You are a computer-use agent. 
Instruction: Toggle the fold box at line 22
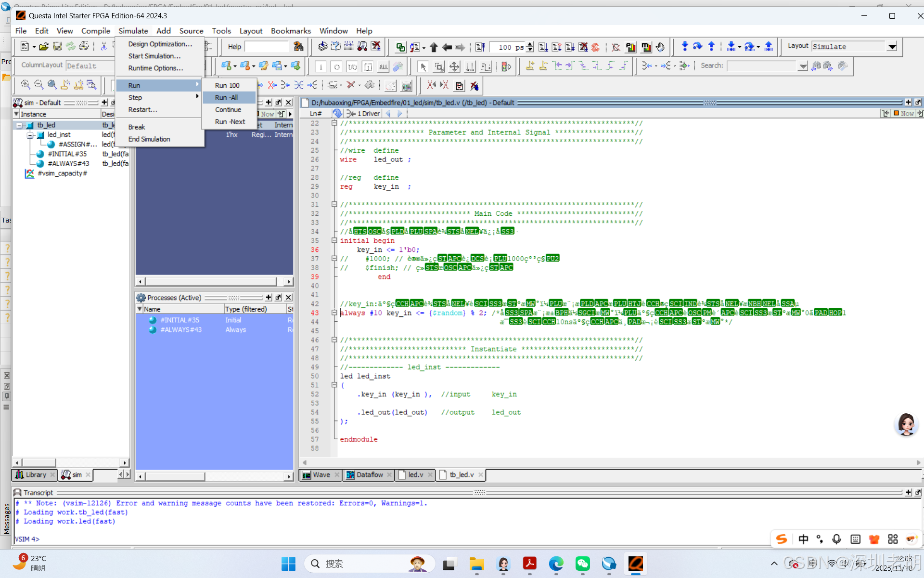point(334,123)
